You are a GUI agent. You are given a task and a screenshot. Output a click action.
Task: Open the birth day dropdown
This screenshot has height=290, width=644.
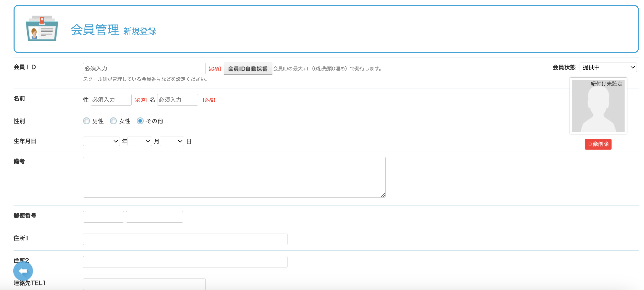click(172, 141)
